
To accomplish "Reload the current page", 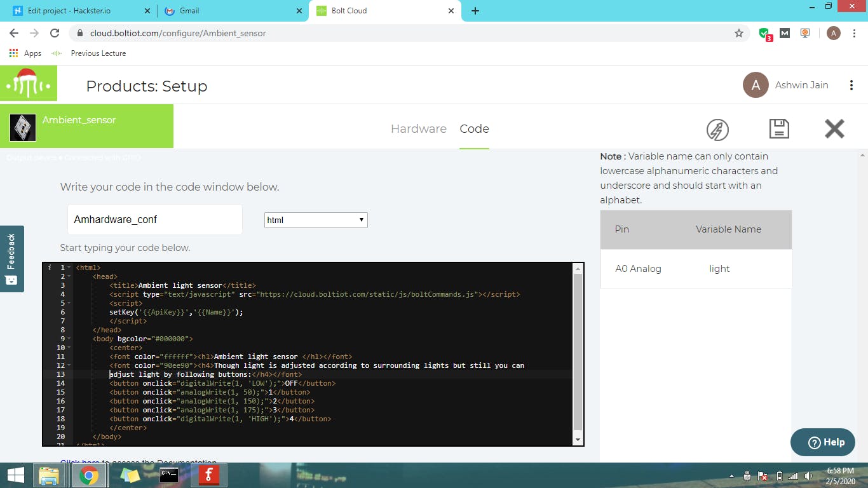I will point(55,33).
